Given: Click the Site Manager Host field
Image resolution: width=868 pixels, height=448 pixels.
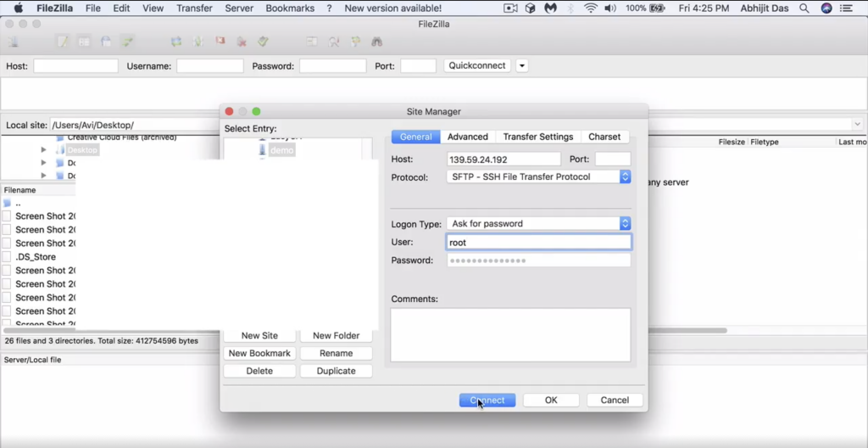Looking at the screenshot, I should coord(504,160).
